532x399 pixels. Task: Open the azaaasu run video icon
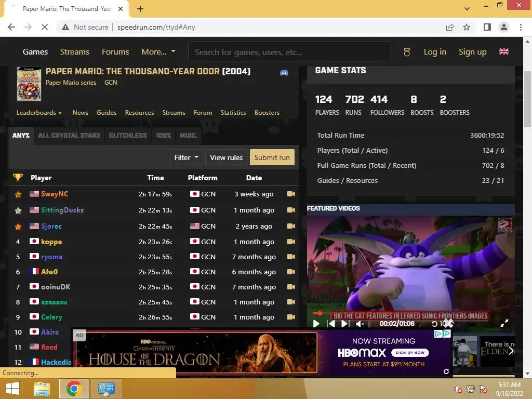coord(291,302)
